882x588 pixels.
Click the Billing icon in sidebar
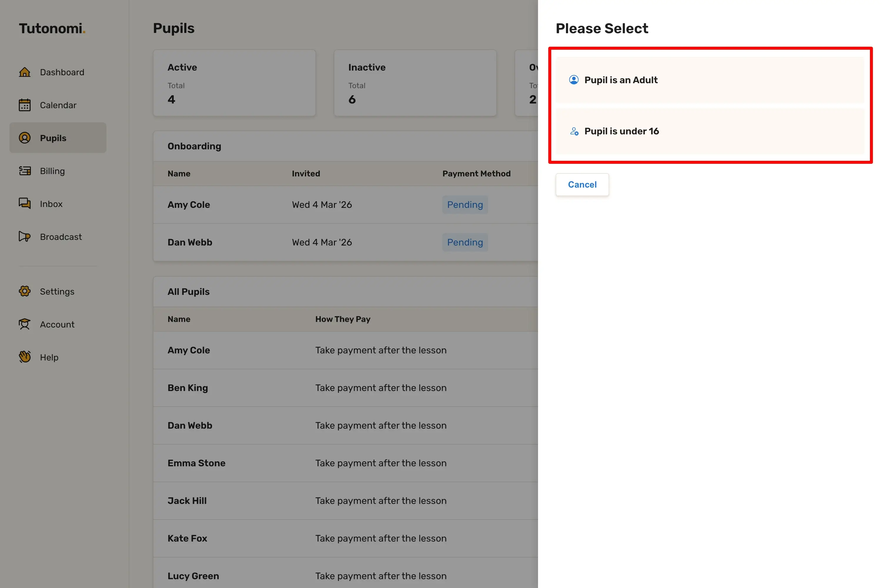click(x=25, y=171)
